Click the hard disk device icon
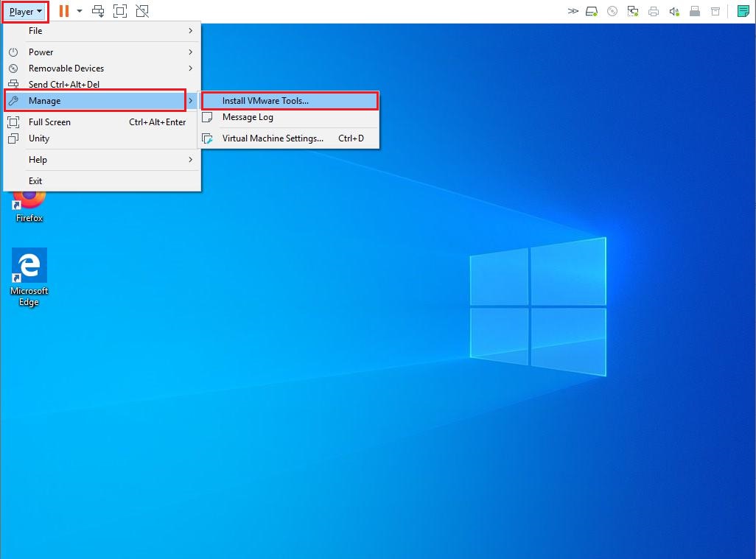 [592, 11]
